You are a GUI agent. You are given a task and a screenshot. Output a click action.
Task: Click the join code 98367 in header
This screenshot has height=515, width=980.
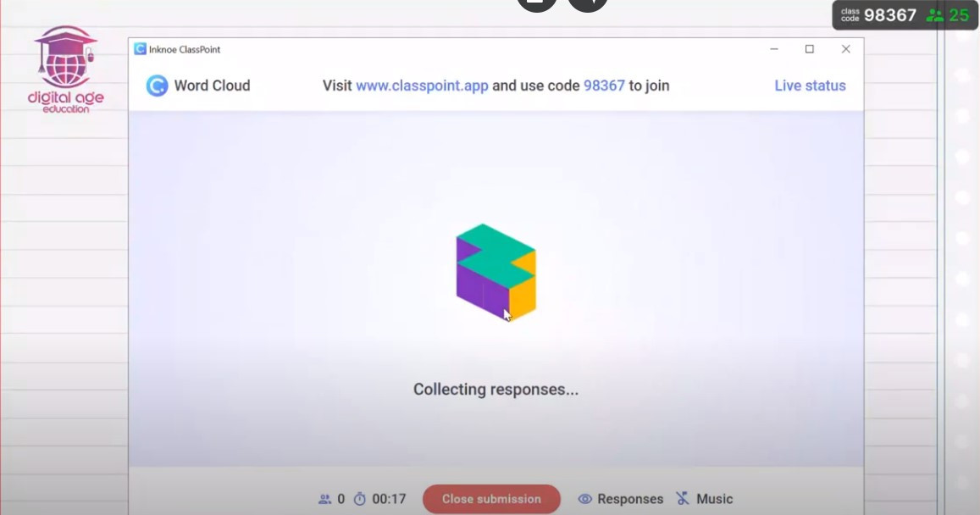tap(604, 86)
